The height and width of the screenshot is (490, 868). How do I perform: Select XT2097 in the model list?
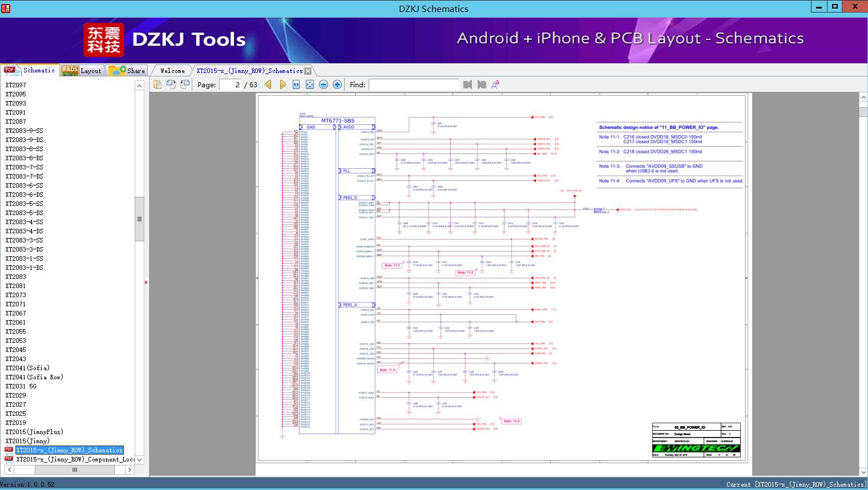16,85
